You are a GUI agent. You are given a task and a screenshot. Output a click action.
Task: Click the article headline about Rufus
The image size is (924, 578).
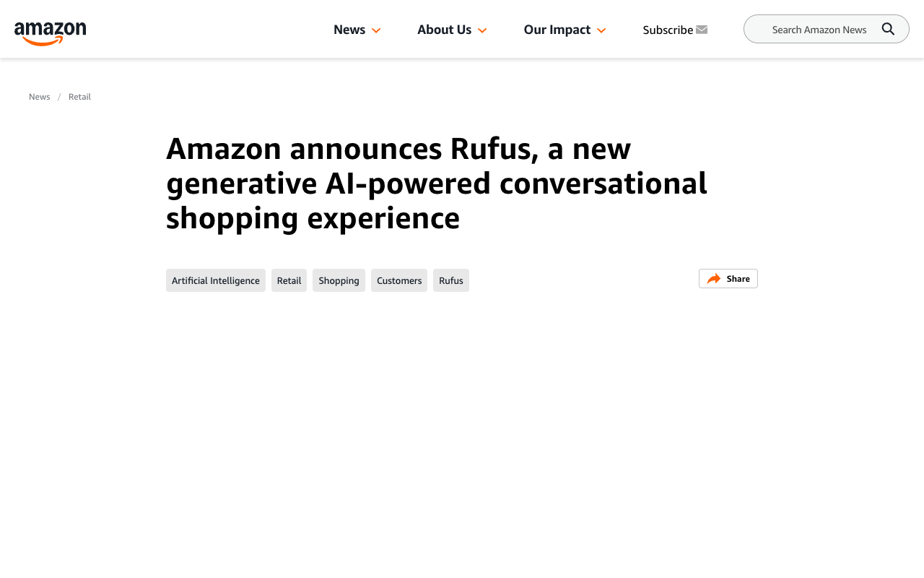coord(437,184)
